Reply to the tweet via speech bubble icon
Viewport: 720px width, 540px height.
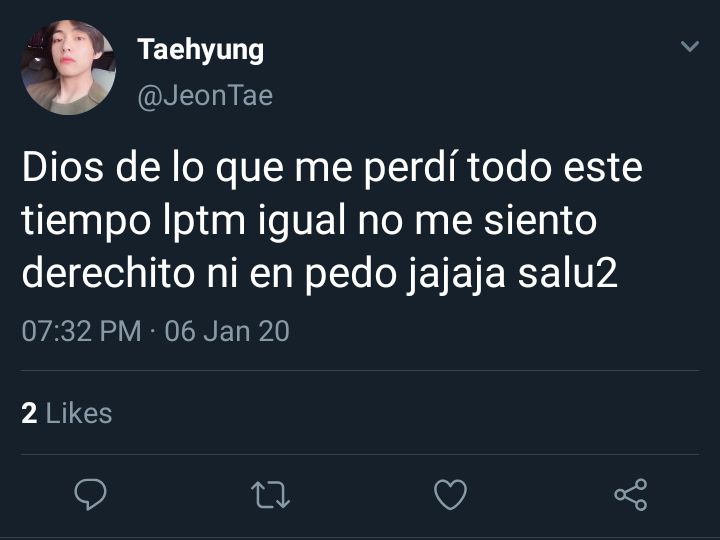pyautogui.click(x=90, y=495)
